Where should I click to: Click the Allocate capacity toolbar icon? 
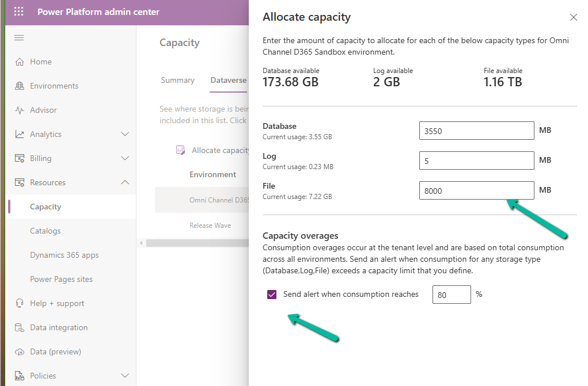coord(180,151)
